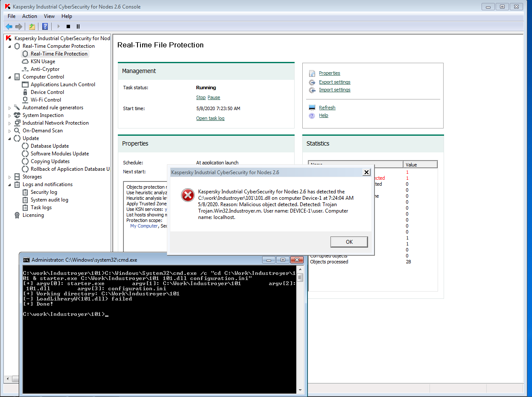Expand the Automated rule generators node
532x397 pixels.
(x=10, y=108)
